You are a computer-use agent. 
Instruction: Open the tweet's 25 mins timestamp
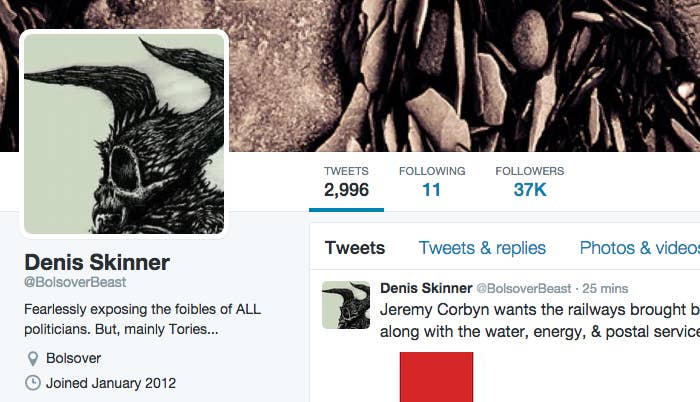point(605,289)
